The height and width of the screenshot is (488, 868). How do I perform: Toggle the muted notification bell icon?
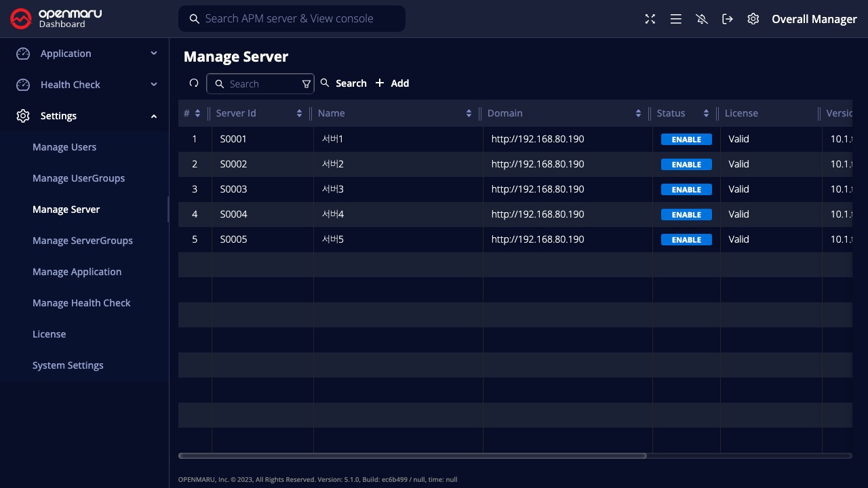pos(702,19)
